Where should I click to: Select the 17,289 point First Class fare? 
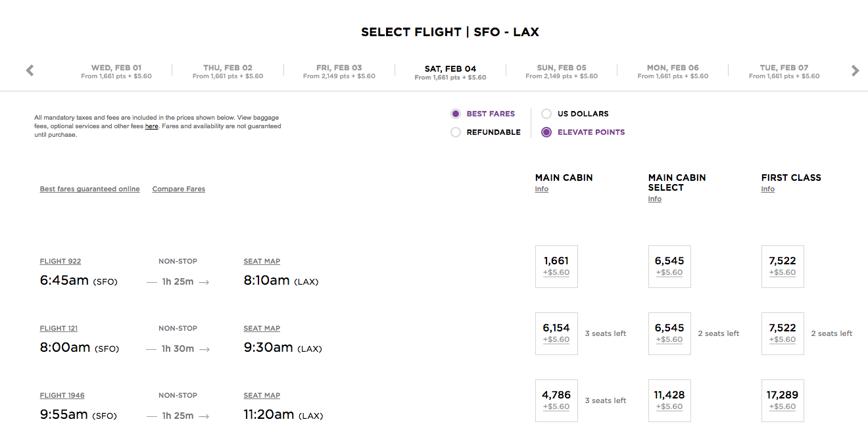point(783,400)
